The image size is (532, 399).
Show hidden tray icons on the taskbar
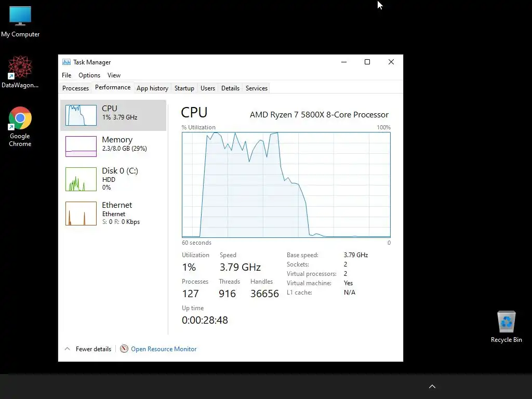click(x=432, y=387)
